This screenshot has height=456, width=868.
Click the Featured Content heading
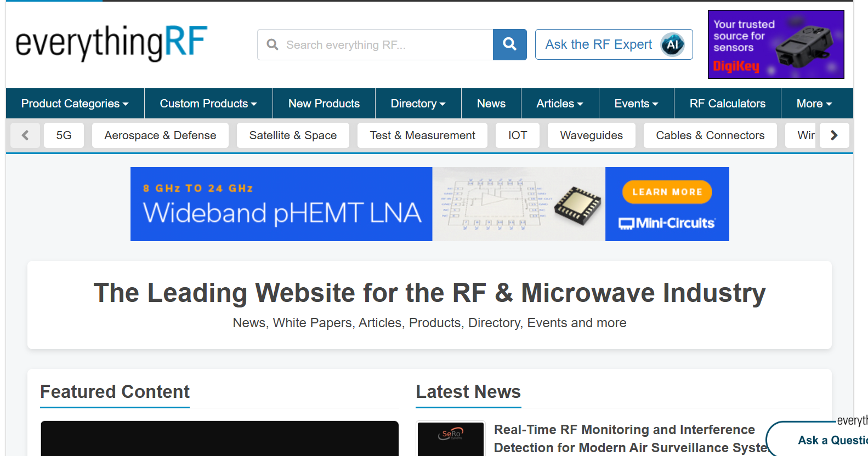tap(115, 392)
